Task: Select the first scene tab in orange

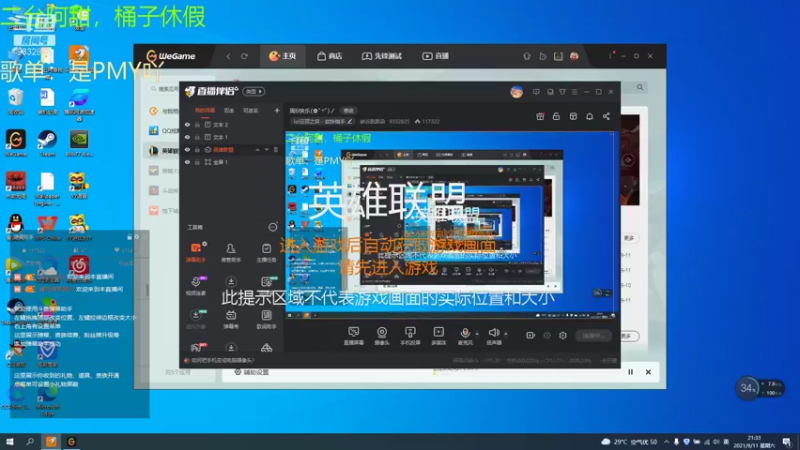Action: coord(205,110)
